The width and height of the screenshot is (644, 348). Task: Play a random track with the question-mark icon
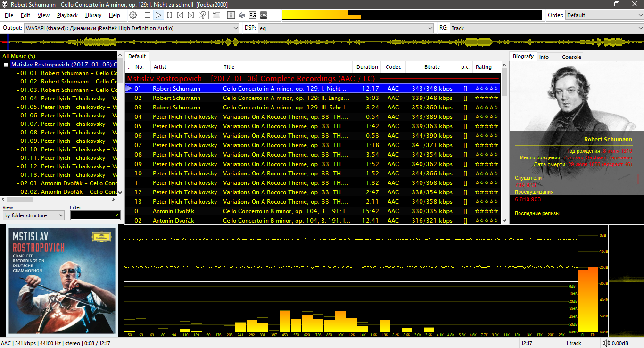(x=202, y=15)
